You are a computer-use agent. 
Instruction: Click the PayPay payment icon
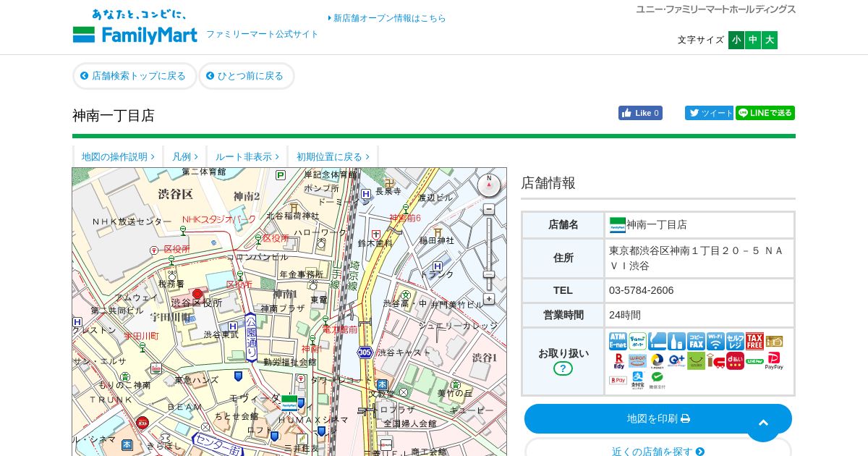coord(774,361)
